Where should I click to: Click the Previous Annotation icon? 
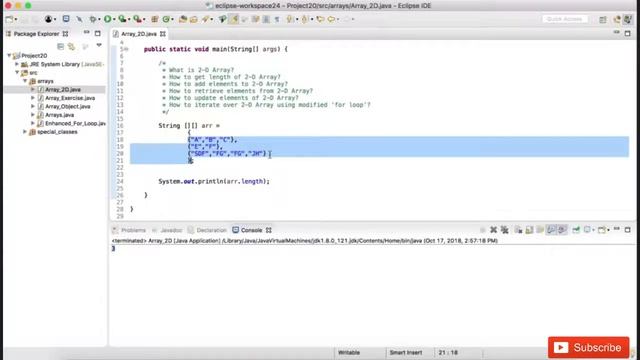[304, 19]
